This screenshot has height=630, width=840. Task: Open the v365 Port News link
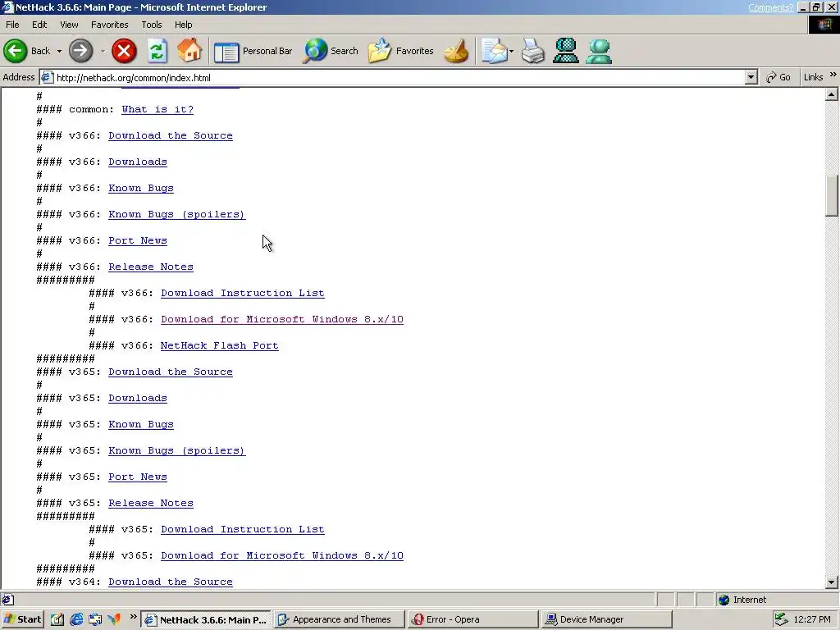point(138,477)
